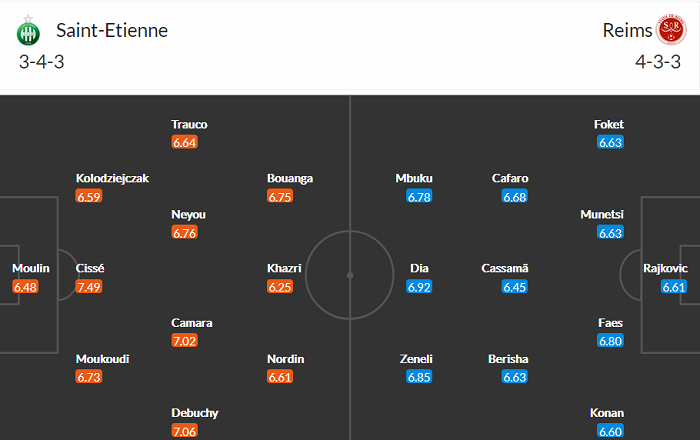
Task: Click Dia's 6.92 rating badge
Action: pyautogui.click(x=419, y=287)
